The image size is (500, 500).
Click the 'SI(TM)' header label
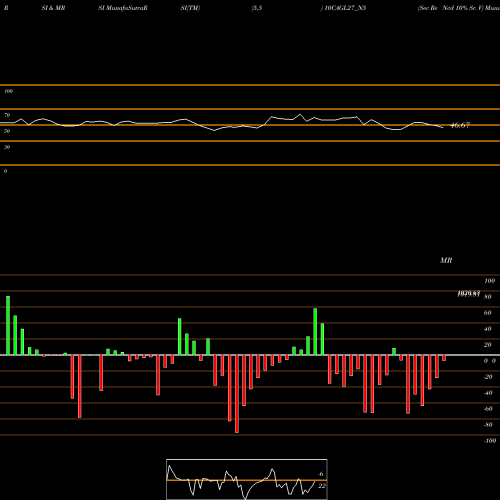(190, 8)
